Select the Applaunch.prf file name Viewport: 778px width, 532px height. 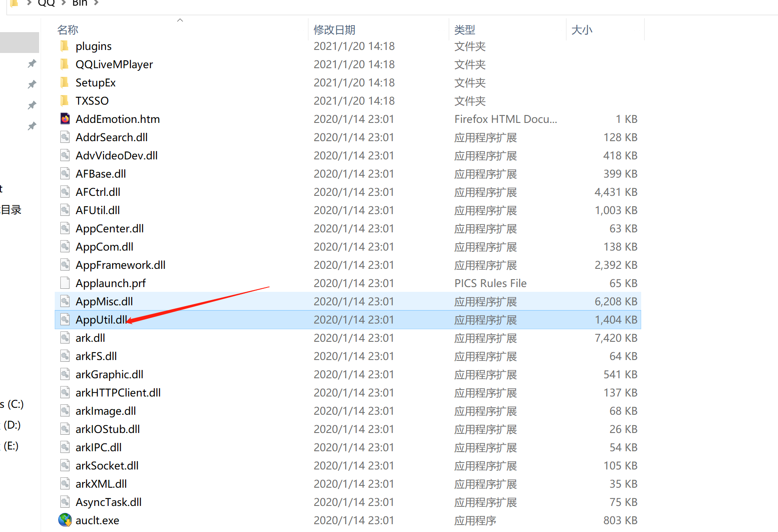[x=111, y=284]
